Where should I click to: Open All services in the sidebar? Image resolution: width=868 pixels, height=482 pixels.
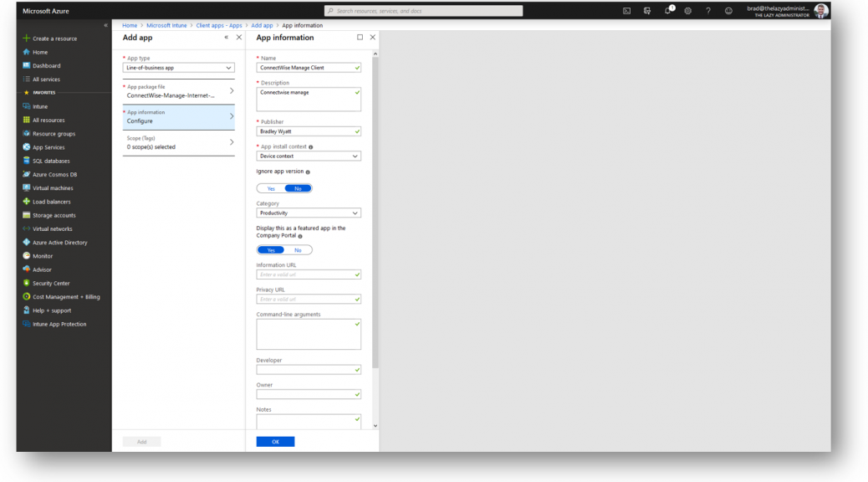click(x=46, y=79)
